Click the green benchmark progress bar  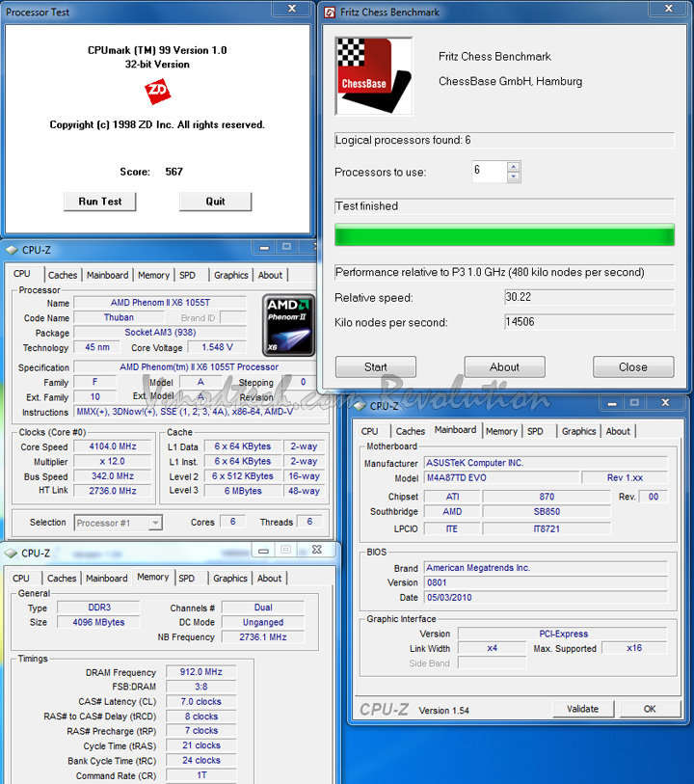[505, 235]
